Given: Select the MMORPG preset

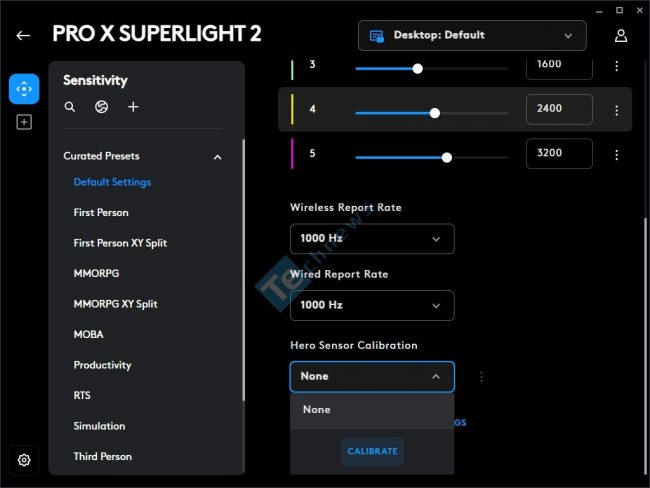Looking at the screenshot, I should (96, 274).
